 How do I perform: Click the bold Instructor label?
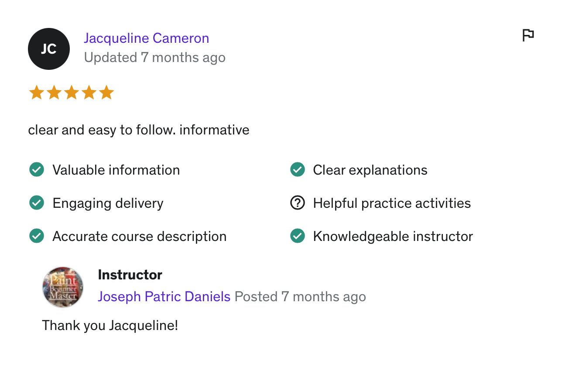[x=130, y=275]
